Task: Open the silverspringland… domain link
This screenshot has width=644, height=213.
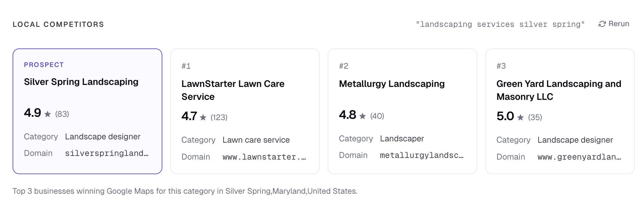Action: click(106, 153)
